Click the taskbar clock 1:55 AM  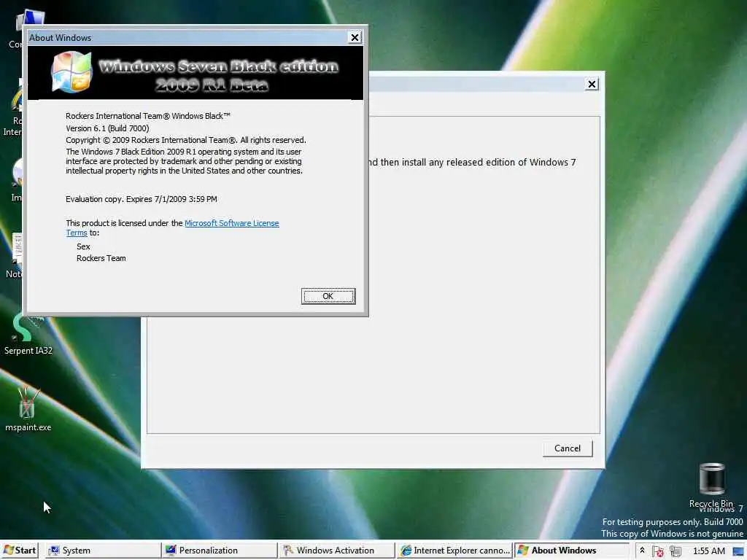[x=709, y=551]
